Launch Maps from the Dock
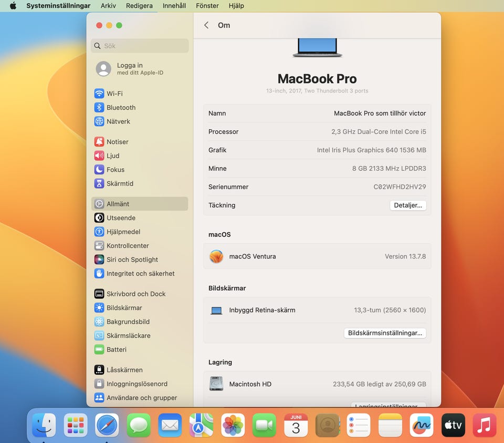The image size is (504, 443). point(201,425)
